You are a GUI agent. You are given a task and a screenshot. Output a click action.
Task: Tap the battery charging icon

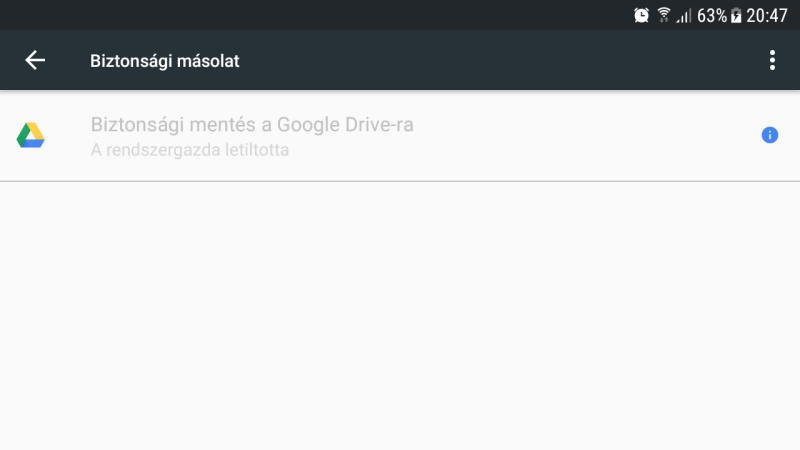(x=736, y=15)
